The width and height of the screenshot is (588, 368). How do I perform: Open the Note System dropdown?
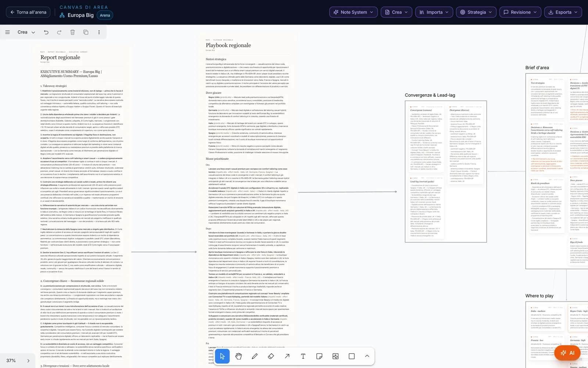coord(353,12)
